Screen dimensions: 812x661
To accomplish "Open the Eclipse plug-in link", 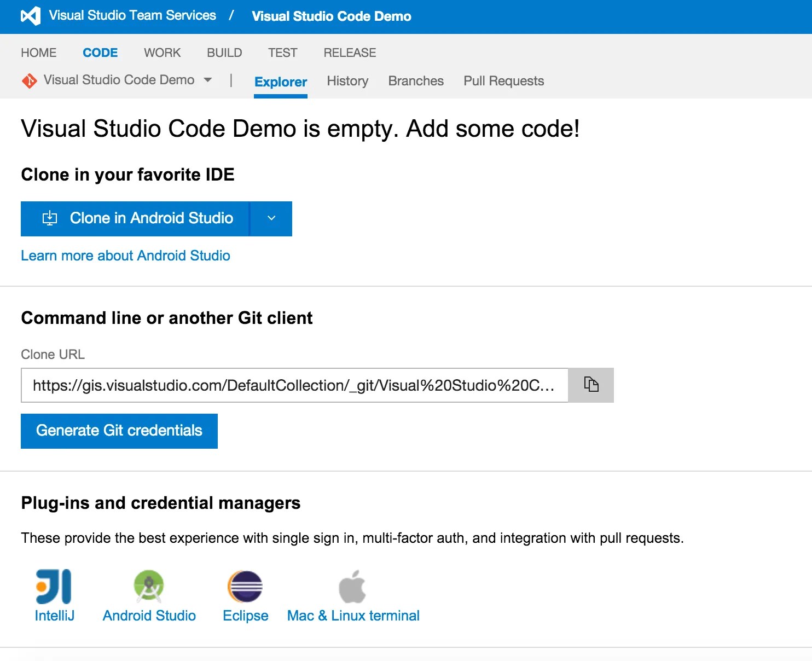I will (x=246, y=616).
